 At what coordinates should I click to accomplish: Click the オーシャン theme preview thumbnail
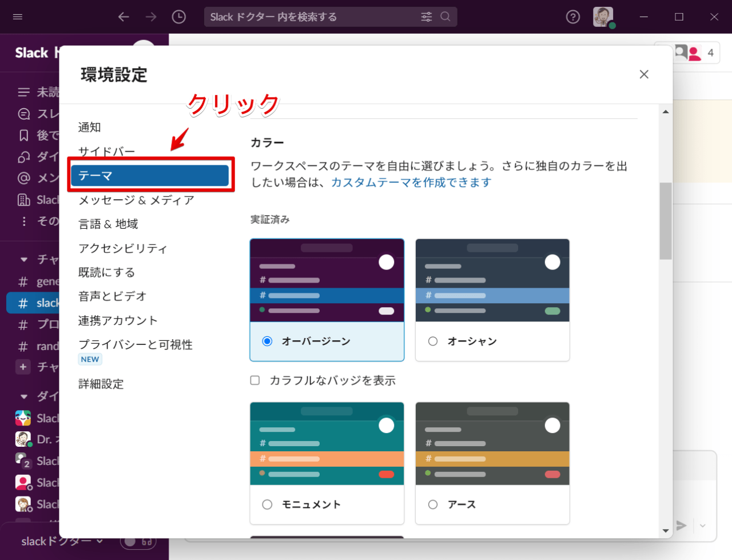[492, 280]
